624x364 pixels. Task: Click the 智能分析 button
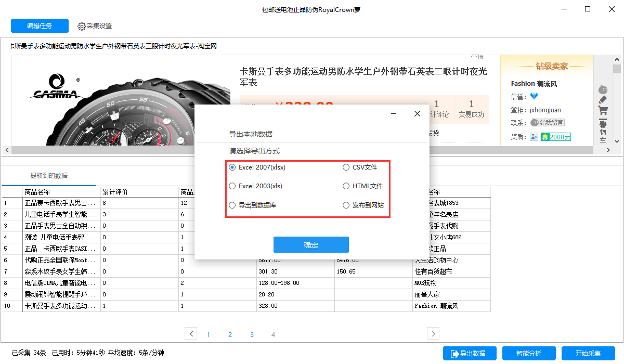(x=529, y=353)
